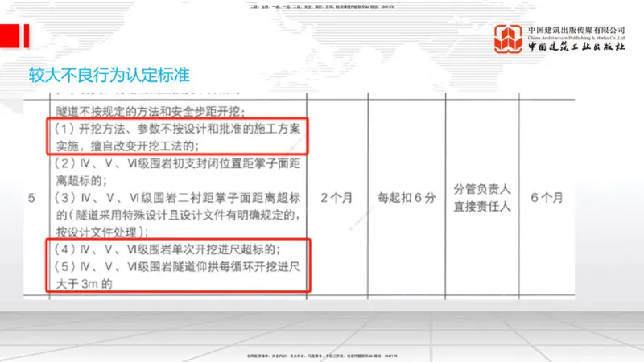The width and height of the screenshot is (644, 362).
Task: Click the line 大于3m的
Action: (x=84, y=284)
